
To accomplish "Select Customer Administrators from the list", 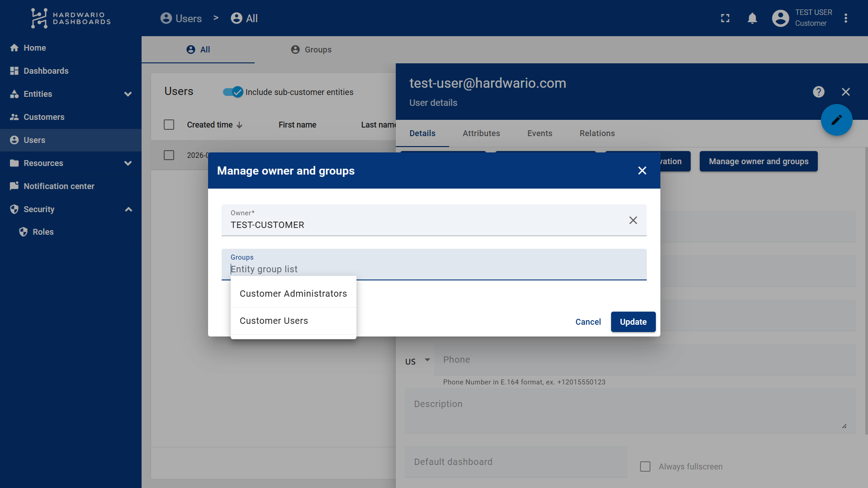I will click(293, 294).
